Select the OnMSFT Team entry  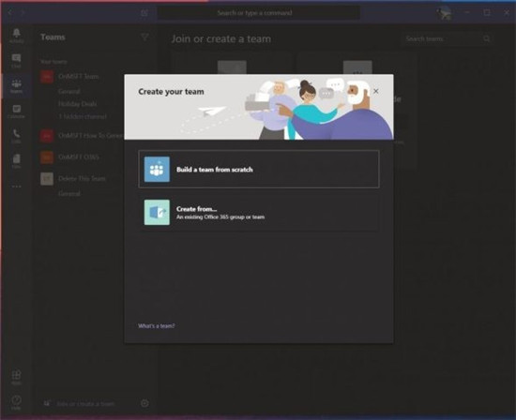(x=78, y=76)
